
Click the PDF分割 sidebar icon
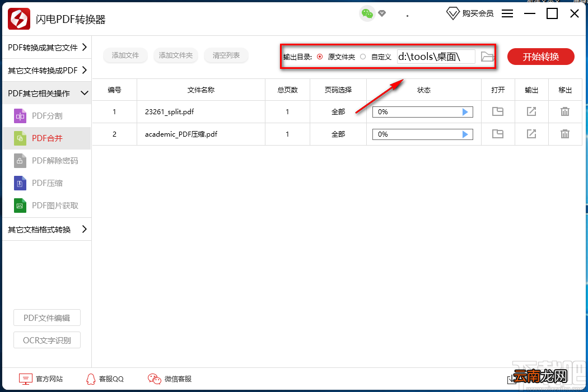click(20, 116)
